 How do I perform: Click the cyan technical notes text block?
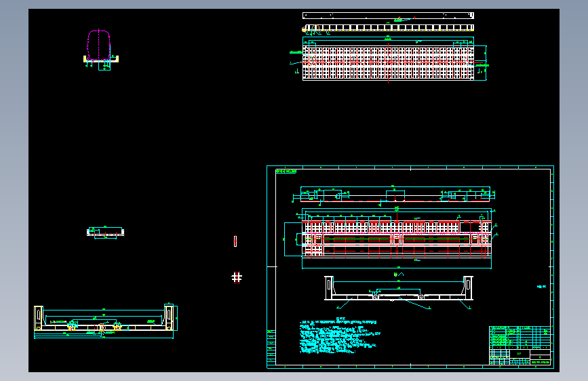tap(339, 336)
